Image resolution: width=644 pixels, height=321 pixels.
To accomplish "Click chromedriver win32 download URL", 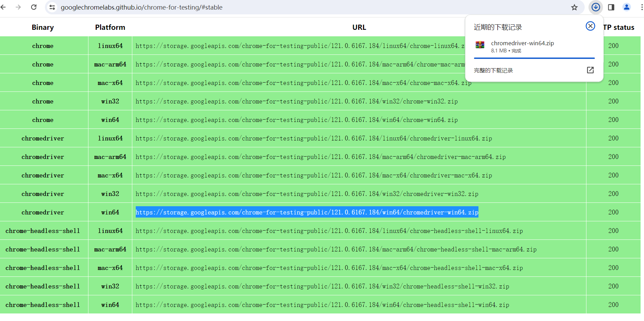I will coord(307,194).
